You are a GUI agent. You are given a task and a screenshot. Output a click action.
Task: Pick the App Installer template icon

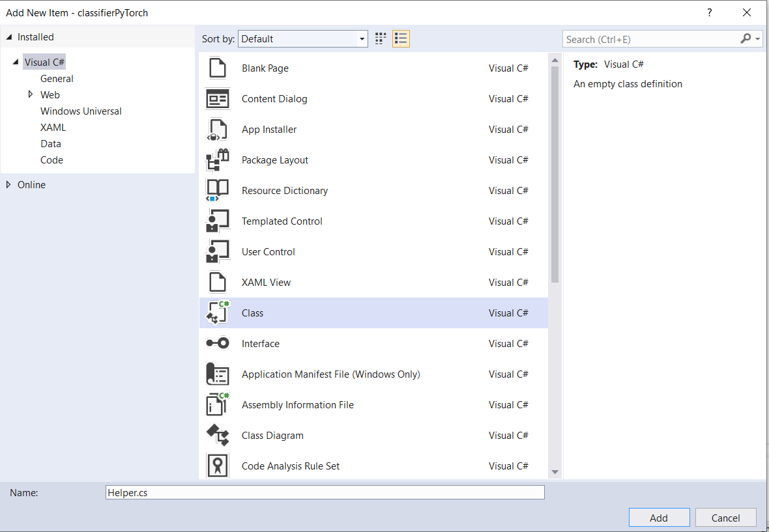pyautogui.click(x=217, y=129)
